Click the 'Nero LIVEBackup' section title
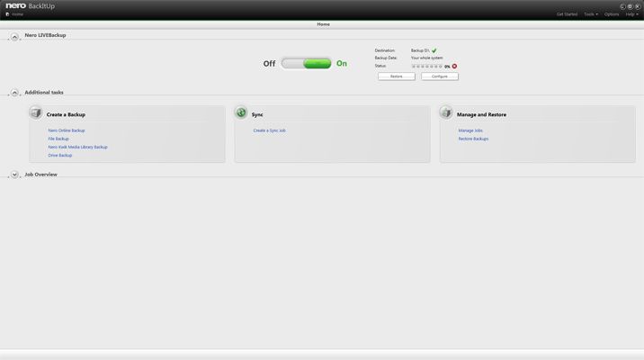Image resolution: width=644 pixels, height=360 pixels. (x=45, y=35)
